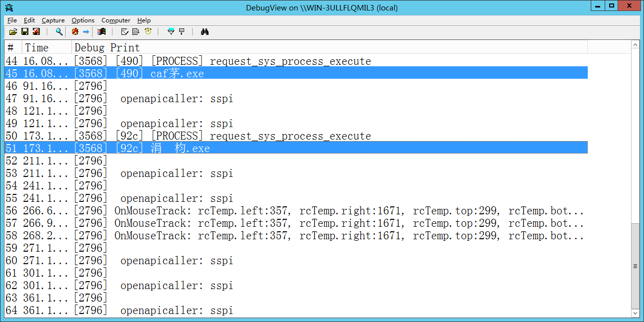
Task: Select row 46 with [2796]
Action: [x=296, y=86]
